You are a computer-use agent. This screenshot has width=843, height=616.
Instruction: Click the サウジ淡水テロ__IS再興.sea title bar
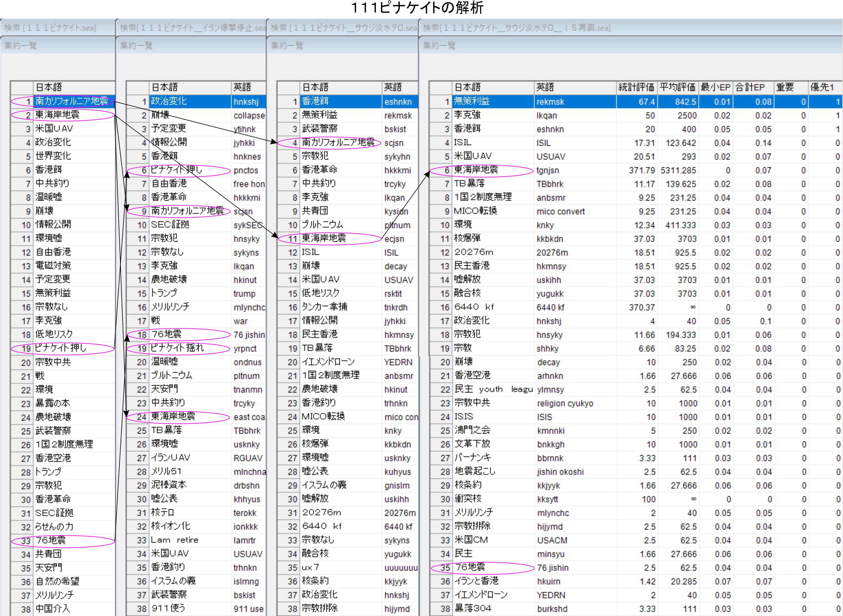517,28
